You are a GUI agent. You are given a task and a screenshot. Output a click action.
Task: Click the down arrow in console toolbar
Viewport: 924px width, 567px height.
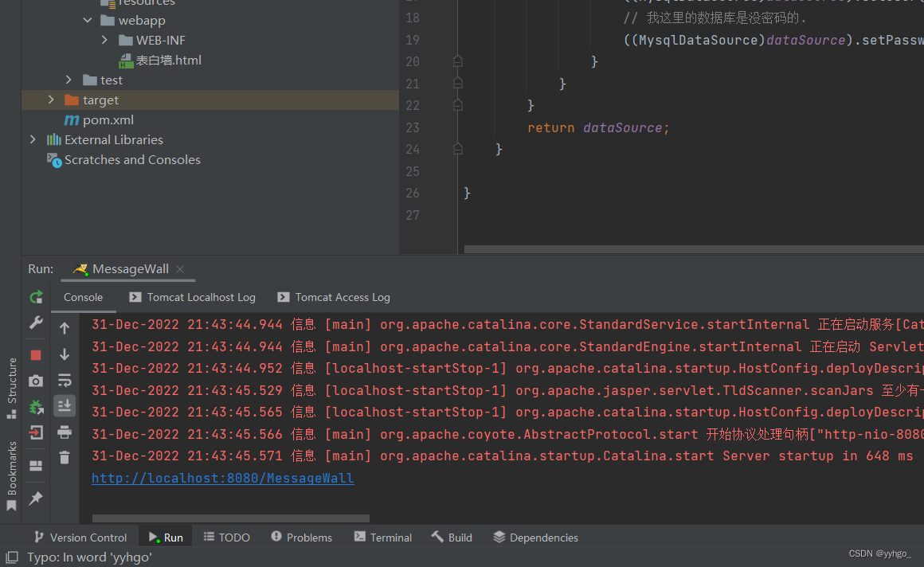(x=65, y=354)
